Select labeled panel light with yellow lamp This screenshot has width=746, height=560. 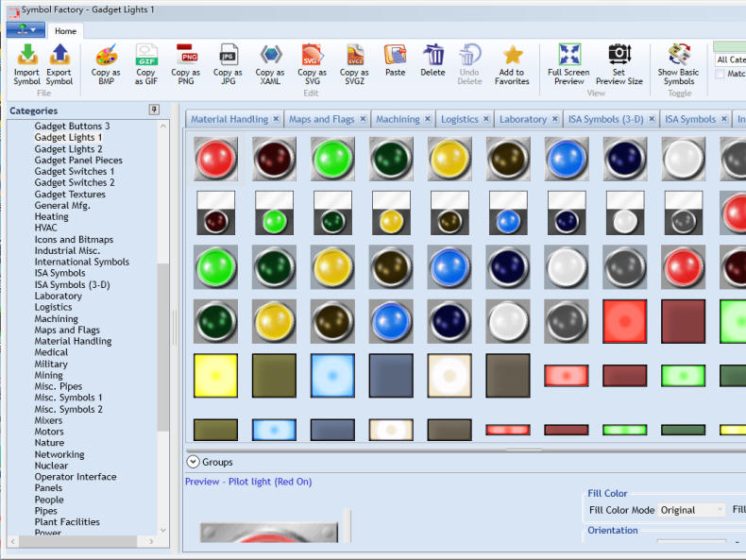point(391,213)
